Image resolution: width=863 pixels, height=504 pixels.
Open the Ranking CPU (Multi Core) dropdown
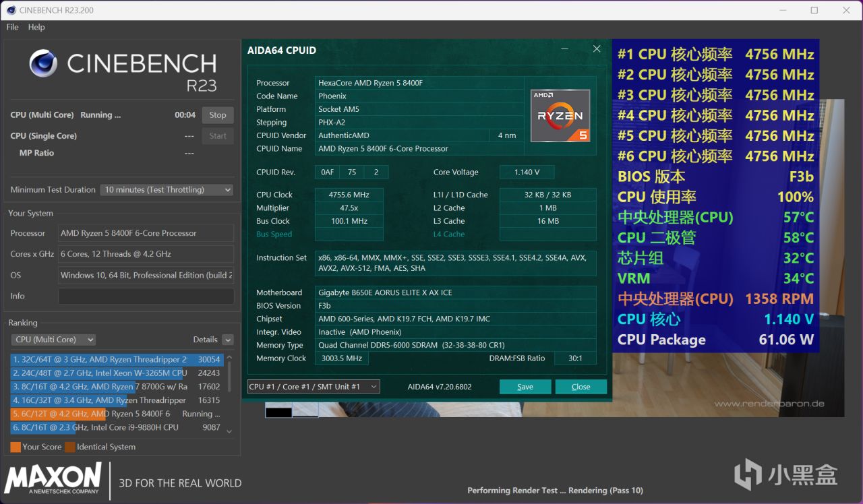click(53, 340)
